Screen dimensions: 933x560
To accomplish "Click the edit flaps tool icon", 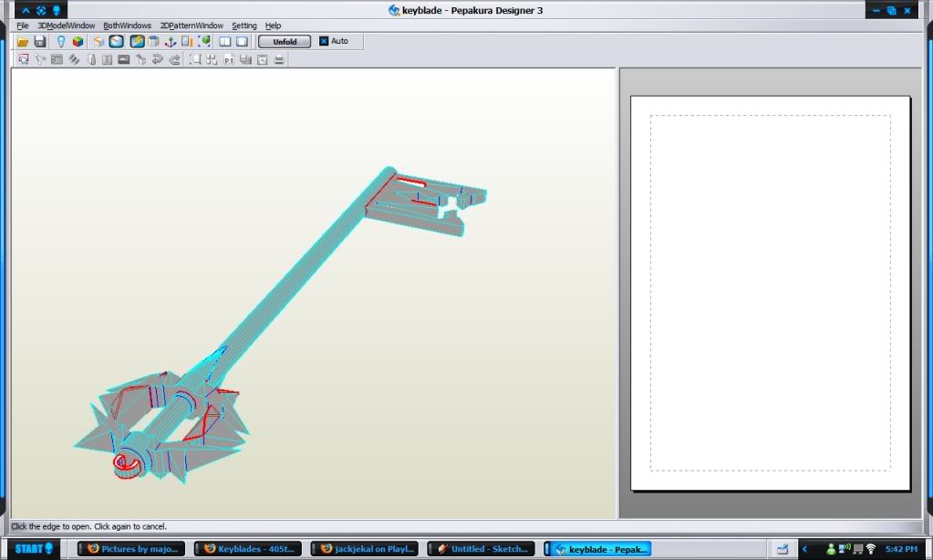I will (57, 59).
